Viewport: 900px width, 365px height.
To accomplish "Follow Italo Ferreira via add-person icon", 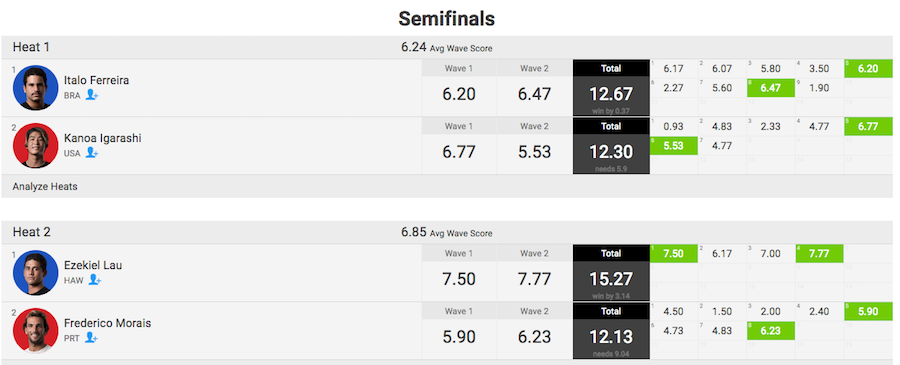I will point(92,95).
